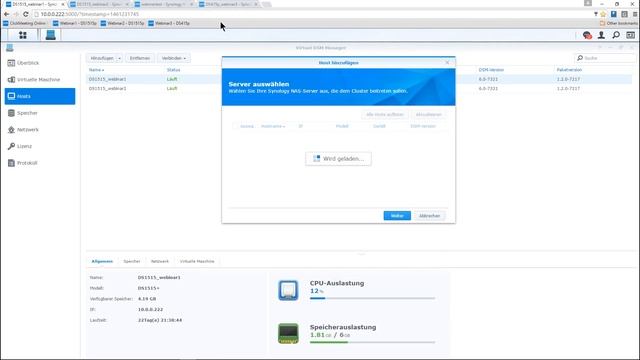
Task: Click the Speicher sidebar icon
Action: tap(11, 113)
